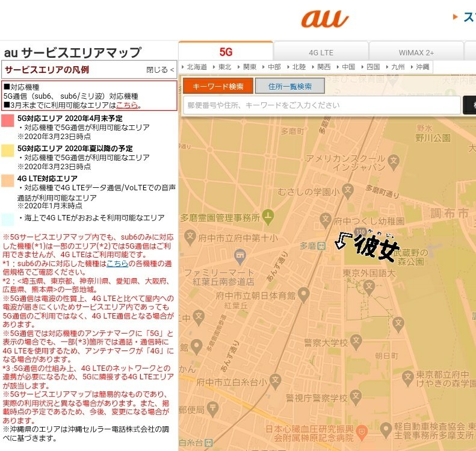The width and height of the screenshot is (476, 451).
Task: Click the キーワード検索 button
Action: coord(218,86)
